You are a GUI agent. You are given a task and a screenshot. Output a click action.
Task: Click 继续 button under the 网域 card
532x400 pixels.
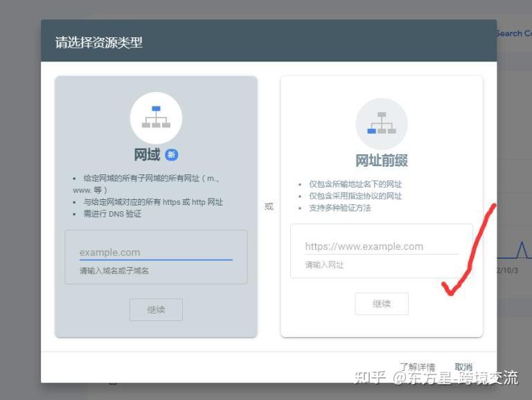click(x=156, y=309)
